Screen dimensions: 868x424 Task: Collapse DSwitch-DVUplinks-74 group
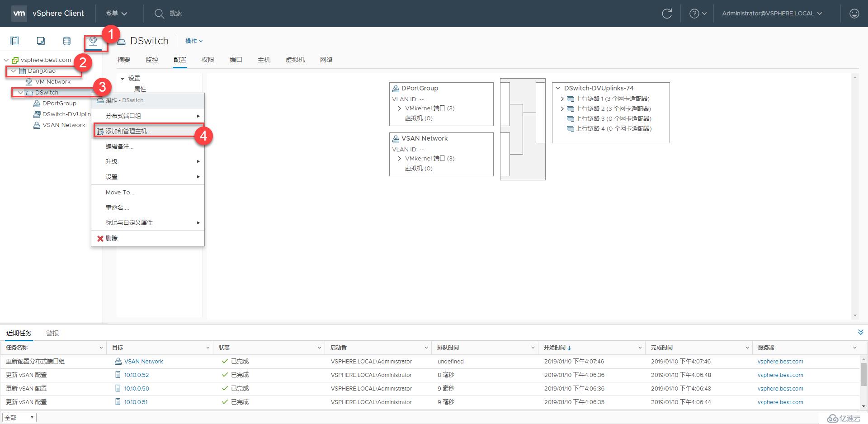pyautogui.click(x=558, y=88)
